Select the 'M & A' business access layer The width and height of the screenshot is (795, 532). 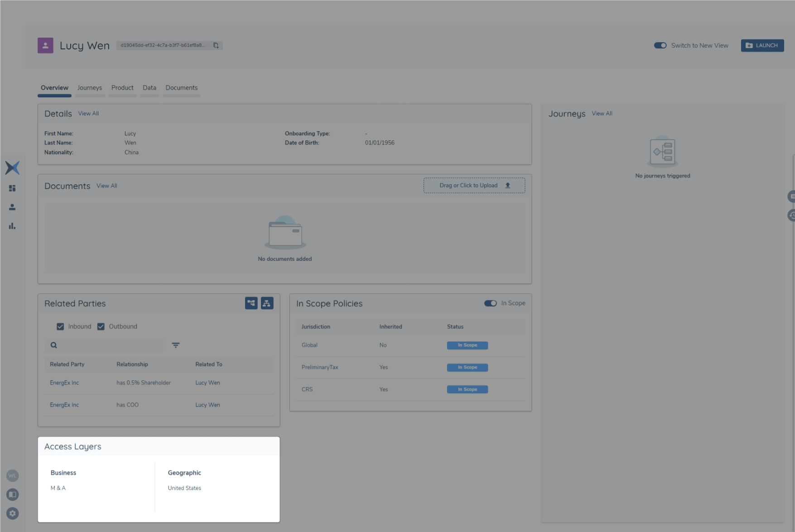click(x=58, y=488)
